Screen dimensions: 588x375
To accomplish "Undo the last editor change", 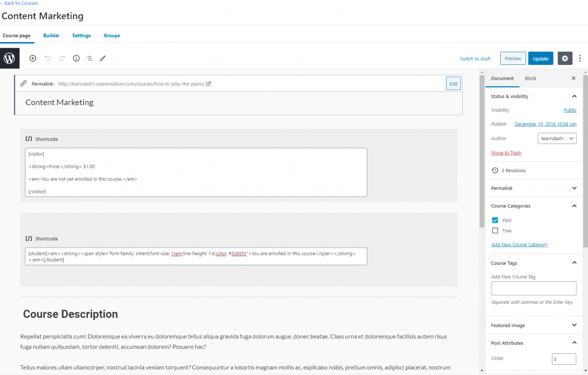I will (47, 58).
